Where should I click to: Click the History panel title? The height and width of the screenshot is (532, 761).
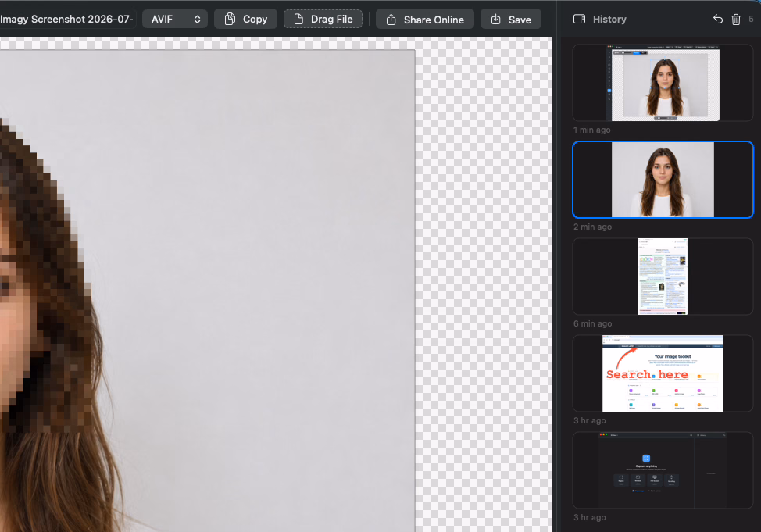tap(609, 20)
